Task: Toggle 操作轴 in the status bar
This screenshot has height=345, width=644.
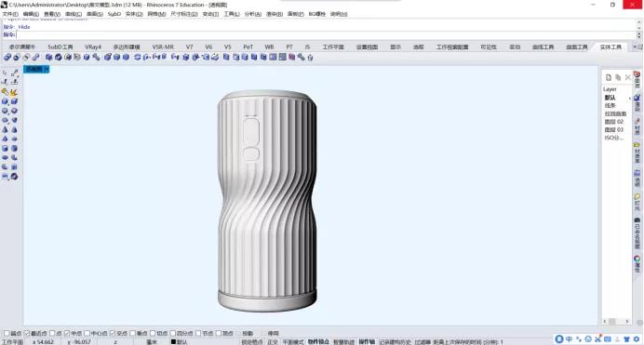Action: coord(367,341)
